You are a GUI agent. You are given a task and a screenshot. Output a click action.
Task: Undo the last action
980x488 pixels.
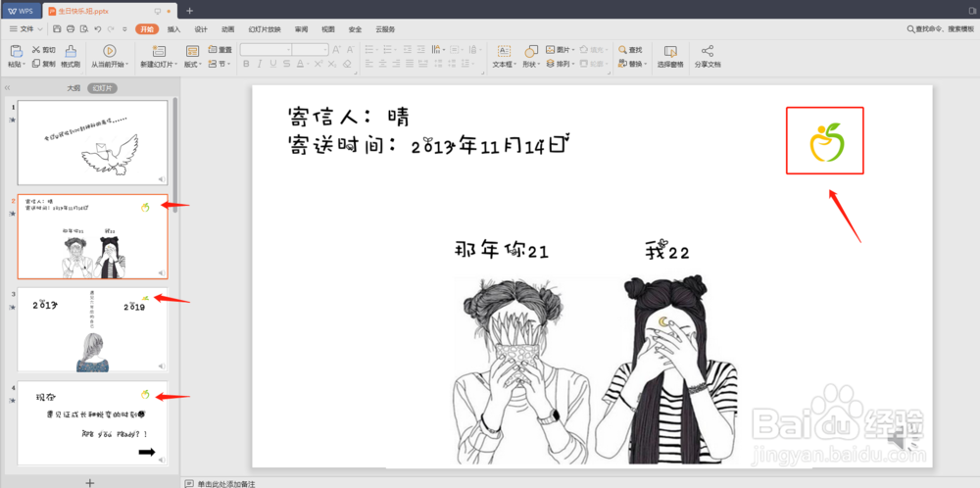97,29
